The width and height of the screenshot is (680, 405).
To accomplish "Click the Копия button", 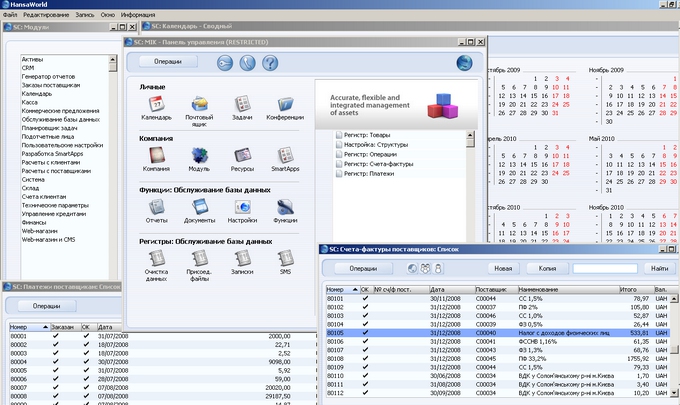I will 547,268.
